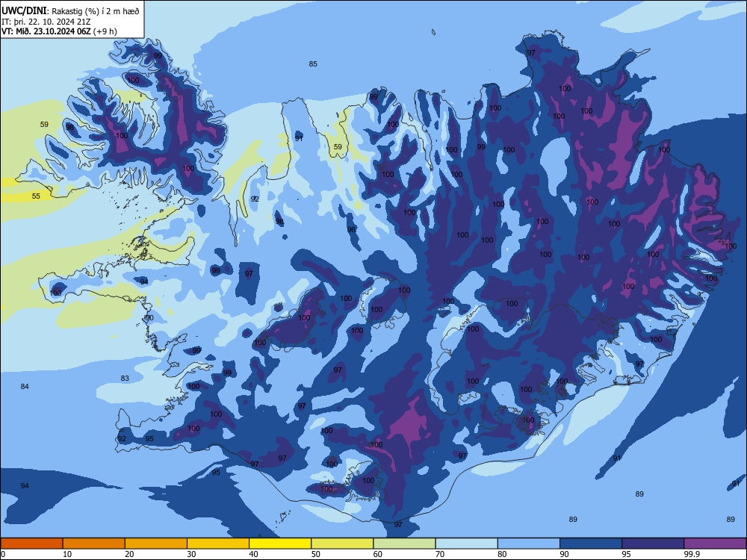
Task: Click the value 84 in the western sea
Action: pyautogui.click(x=25, y=386)
